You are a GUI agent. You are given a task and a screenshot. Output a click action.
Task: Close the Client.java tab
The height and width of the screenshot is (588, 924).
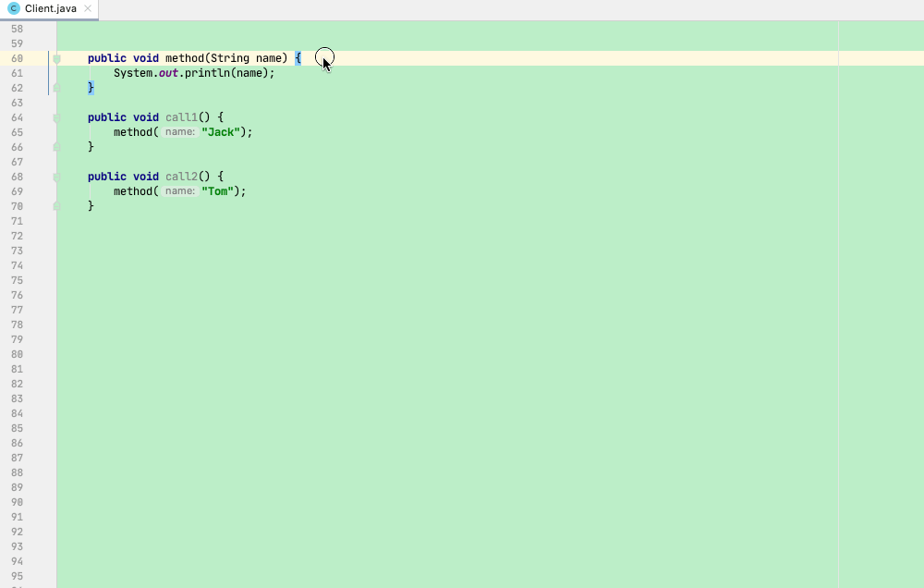pyautogui.click(x=88, y=8)
